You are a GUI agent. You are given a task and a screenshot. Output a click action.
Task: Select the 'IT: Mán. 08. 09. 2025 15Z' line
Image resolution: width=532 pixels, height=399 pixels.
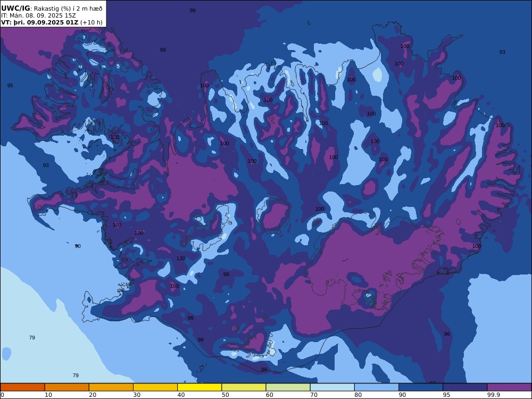38,15
